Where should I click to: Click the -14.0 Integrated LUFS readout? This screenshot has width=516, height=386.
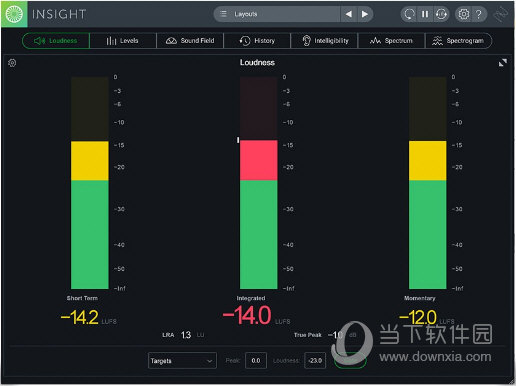coord(247,315)
